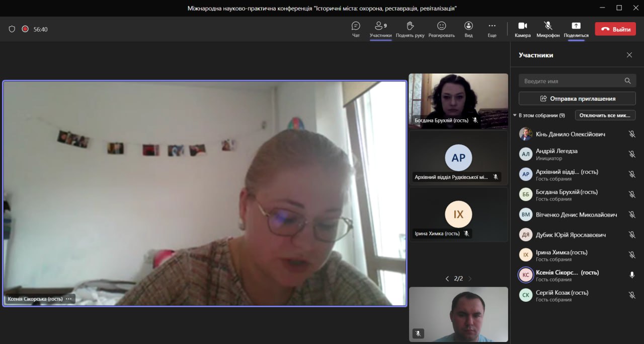The width and height of the screenshot is (644, 344).
Task: Leave the meeting with Выйти
Action: pos(615,29)
